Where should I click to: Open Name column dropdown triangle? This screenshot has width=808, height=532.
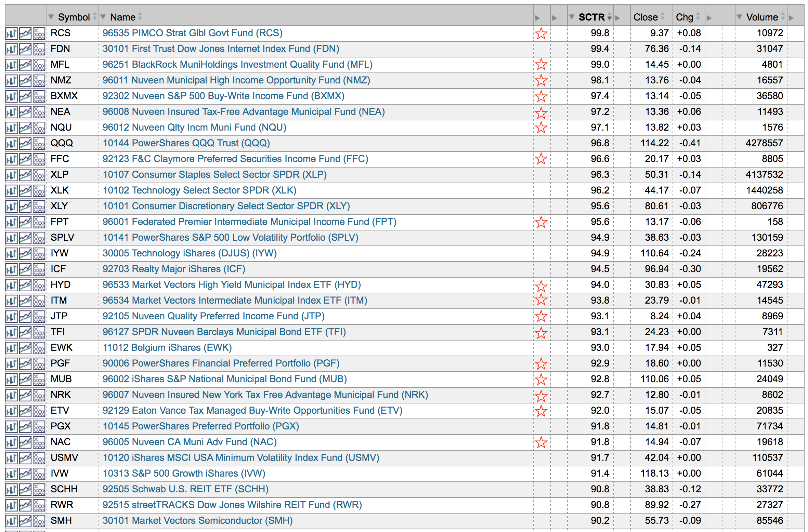(103, 17)
